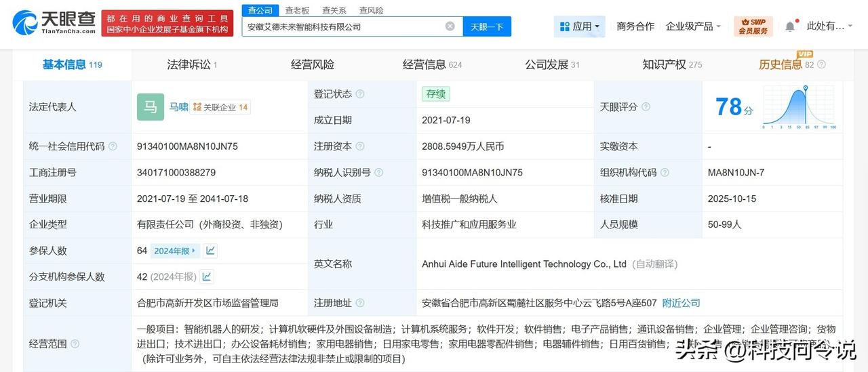Click the help icon beside 经营范围
Screen dimensions: 868x372
click(75, 344)
